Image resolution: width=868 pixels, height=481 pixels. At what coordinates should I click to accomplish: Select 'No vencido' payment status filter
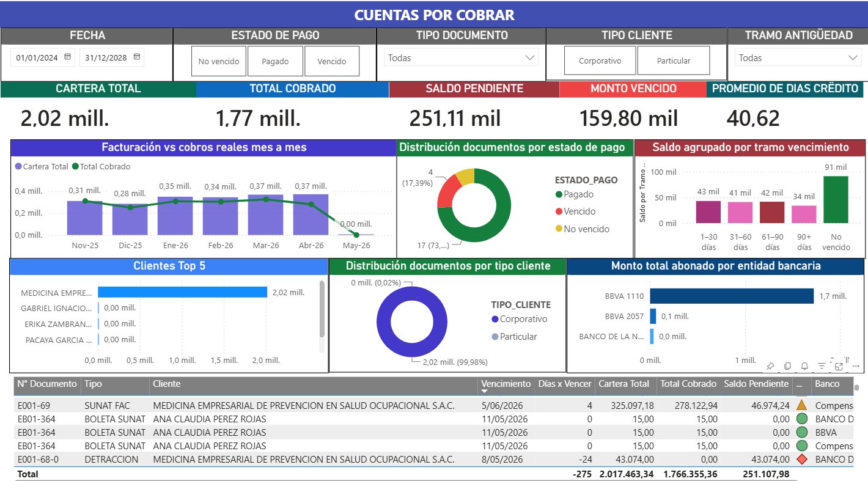(x=219, y=61)
